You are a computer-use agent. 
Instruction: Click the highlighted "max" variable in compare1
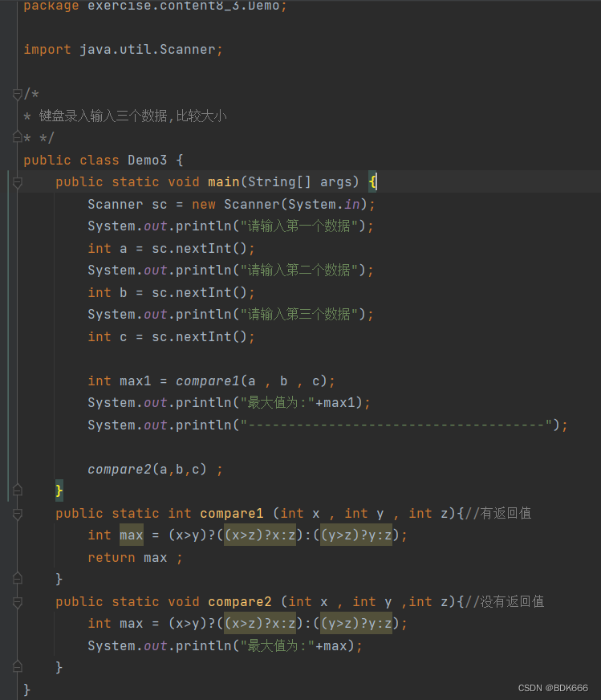pos(131,535)
